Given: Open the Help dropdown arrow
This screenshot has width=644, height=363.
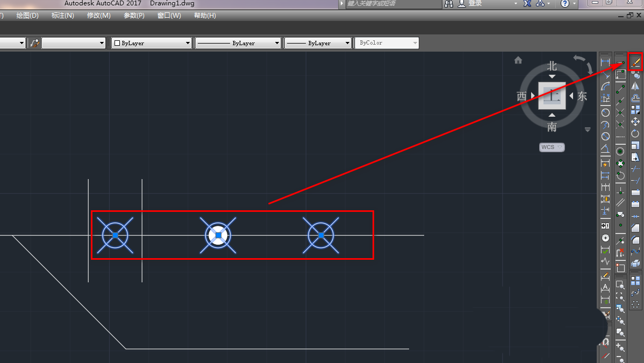Looking at the screenshot, I should (x=574, y=4).
